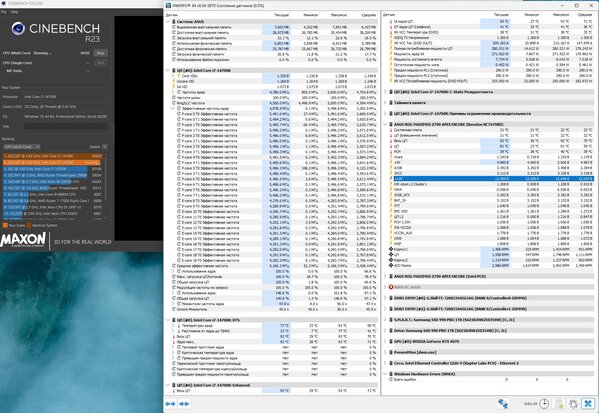
Task: Click the fan icon beside Корпус 2
Action: click(x=391, y=260)
